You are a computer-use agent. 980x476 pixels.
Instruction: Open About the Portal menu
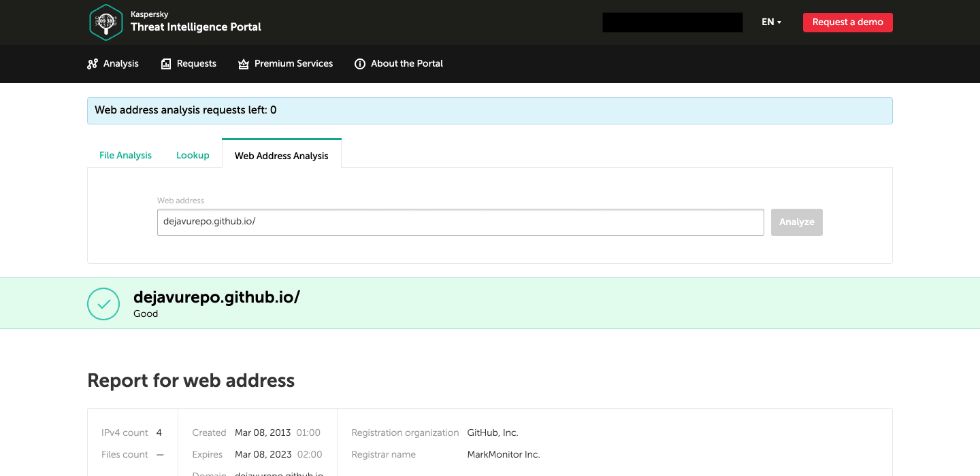[x=399, y=63]
